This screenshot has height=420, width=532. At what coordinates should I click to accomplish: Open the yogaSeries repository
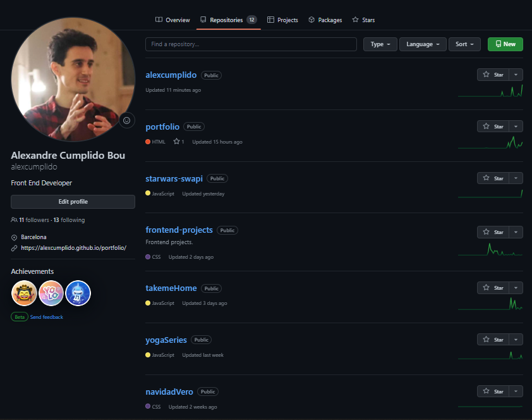point(166,340)
